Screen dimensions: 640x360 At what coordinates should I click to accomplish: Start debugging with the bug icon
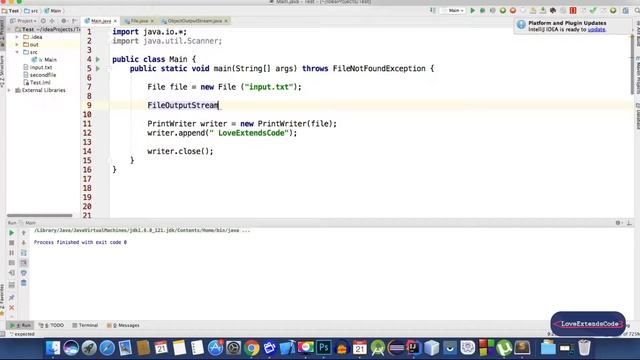click(482, 11)
